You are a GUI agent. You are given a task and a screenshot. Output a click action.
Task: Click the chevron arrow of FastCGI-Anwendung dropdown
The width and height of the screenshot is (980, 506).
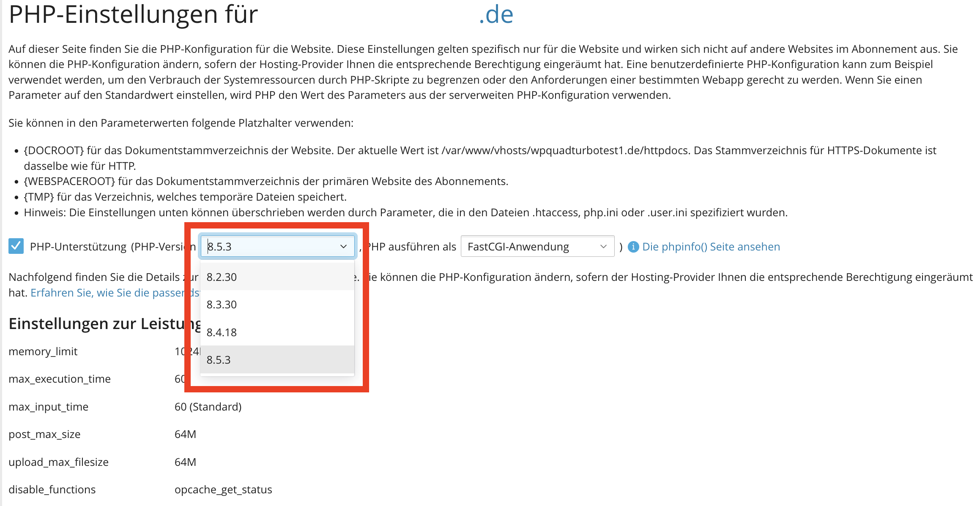click(x=603, y=246)
